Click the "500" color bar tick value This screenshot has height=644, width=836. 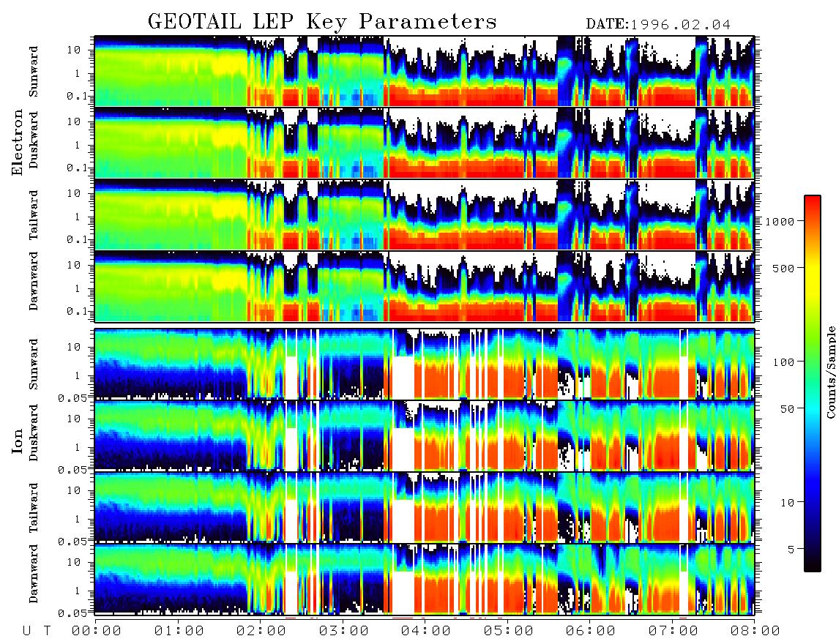(x=783, y=268)
